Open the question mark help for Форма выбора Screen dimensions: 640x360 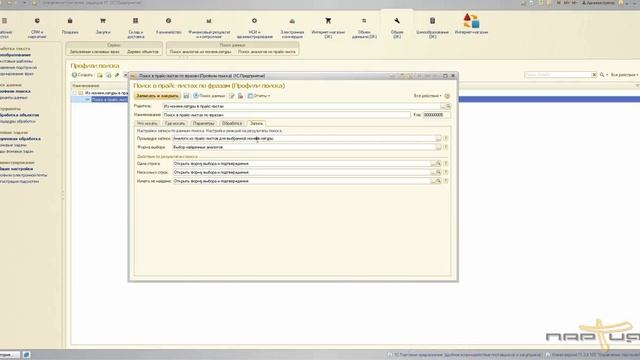click(446, 147)
